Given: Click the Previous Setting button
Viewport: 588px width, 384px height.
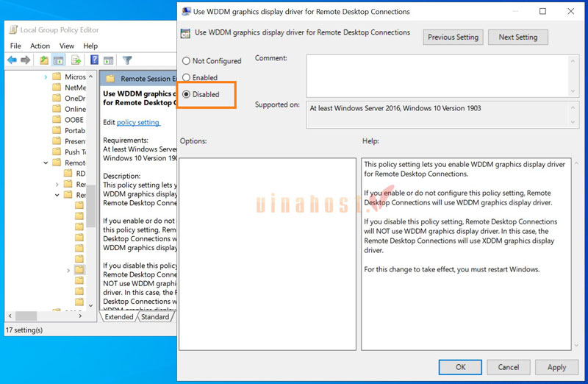Looking at the screenshot, I should point(453,38).
